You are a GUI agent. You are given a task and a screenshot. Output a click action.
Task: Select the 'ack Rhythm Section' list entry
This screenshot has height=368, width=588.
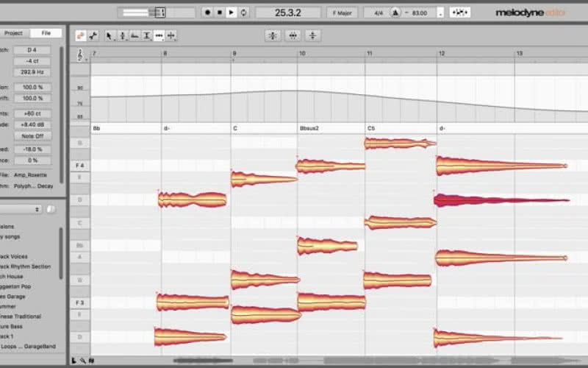pos(26,266)
